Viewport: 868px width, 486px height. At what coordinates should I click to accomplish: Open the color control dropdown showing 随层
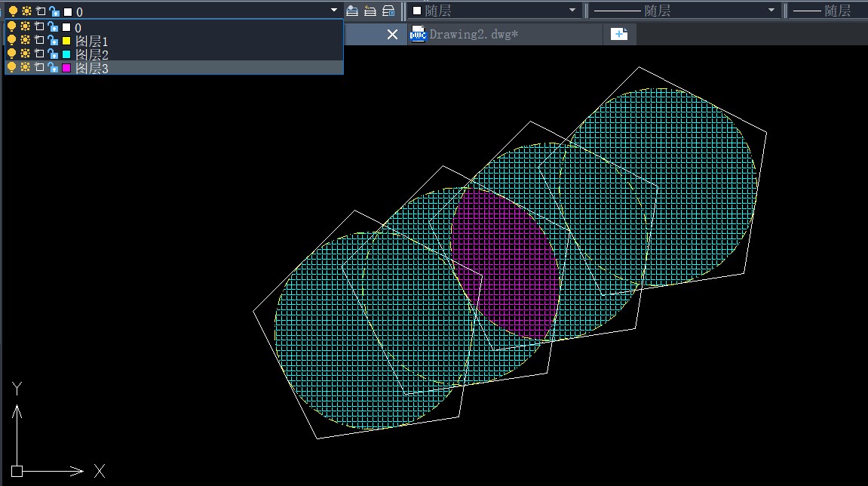[495, 11]
